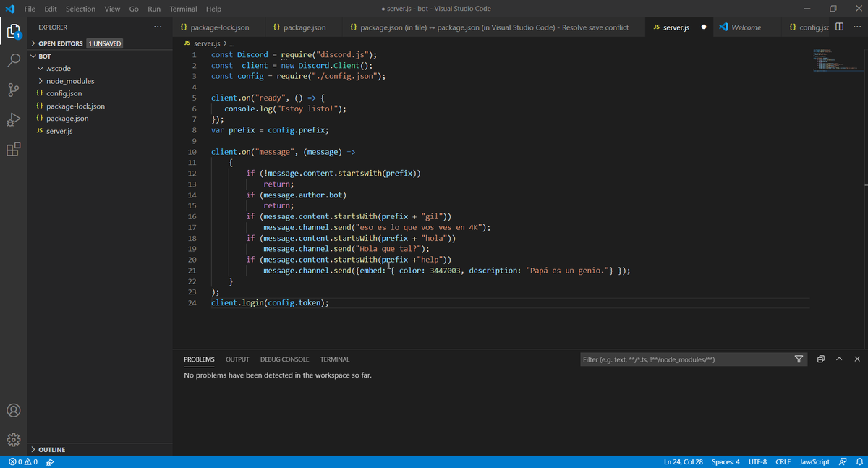Viewport: 868px width, 468px height.
Task: Open the Manage gear icon
Action: [14, 440]
